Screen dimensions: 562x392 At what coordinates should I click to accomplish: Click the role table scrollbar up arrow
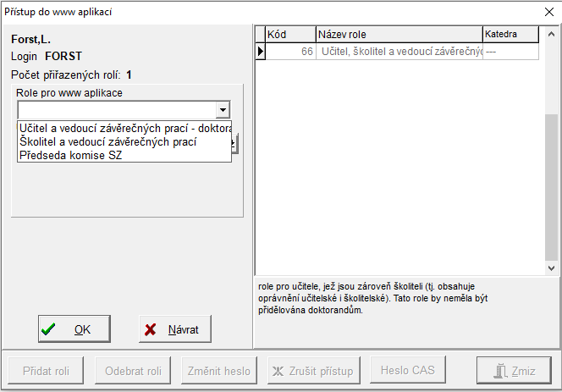click(x=552, y=35)
